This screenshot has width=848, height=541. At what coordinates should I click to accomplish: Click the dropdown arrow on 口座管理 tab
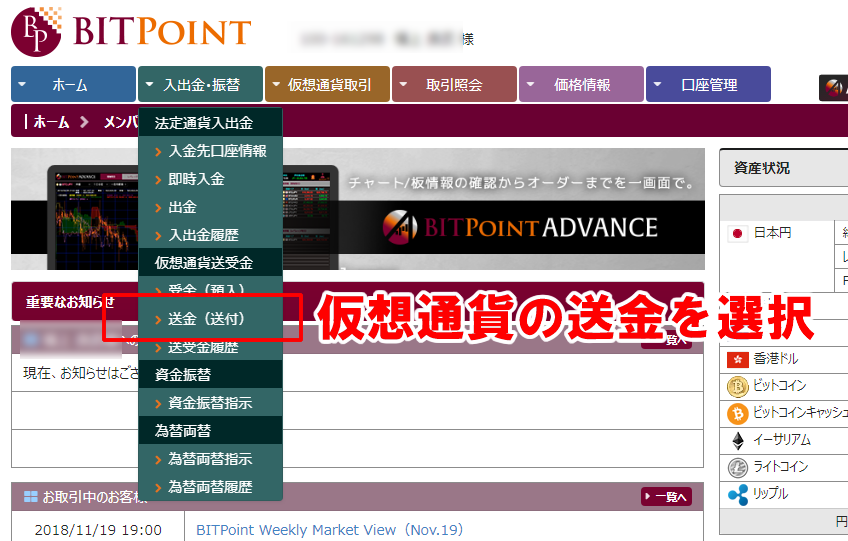click(x=658, y=84)
